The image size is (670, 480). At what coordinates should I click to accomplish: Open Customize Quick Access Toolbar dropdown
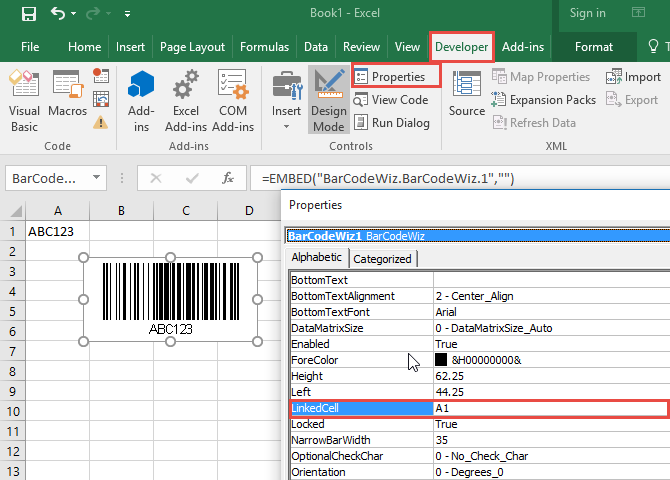coord(127,14)
